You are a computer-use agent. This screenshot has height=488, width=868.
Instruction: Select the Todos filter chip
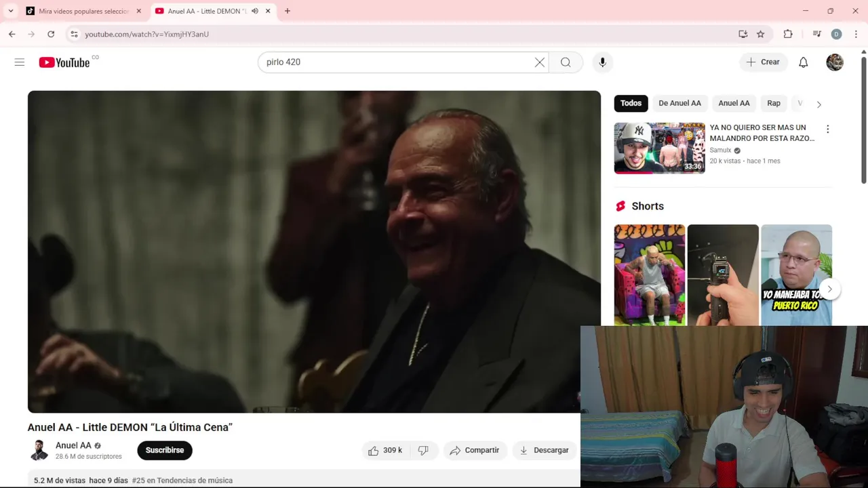point(631,103)
